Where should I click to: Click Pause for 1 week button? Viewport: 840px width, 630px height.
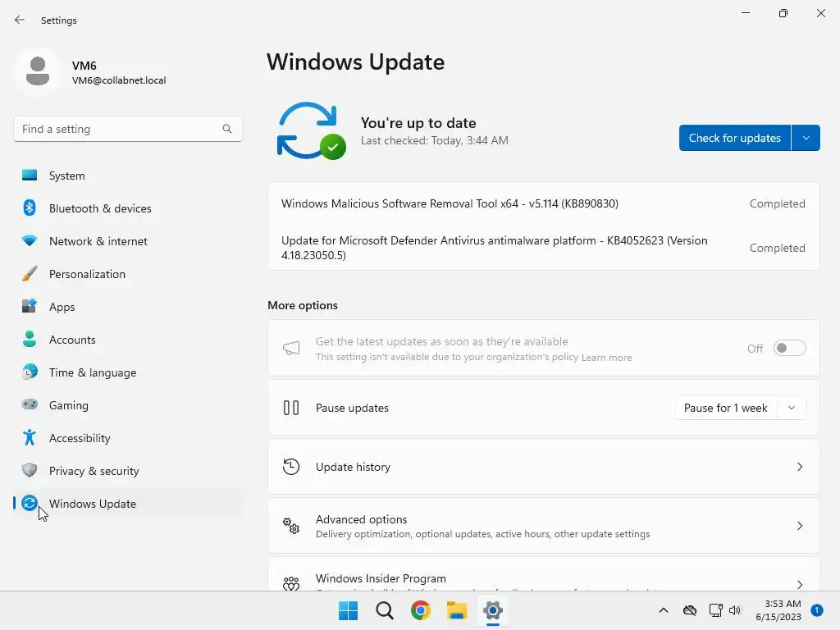(726, 409)
